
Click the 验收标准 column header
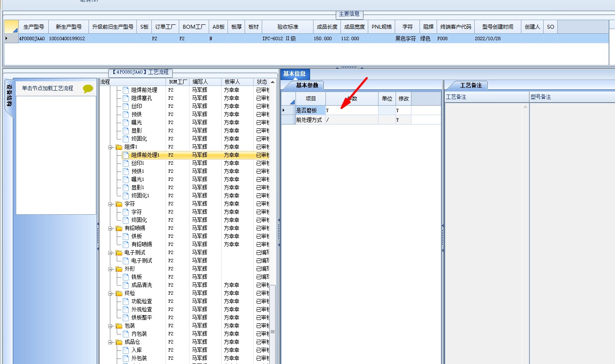pyautogui.click(x=287, y=27)
